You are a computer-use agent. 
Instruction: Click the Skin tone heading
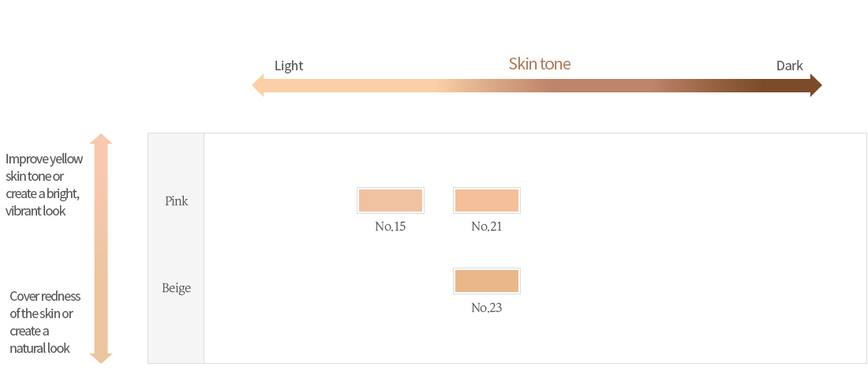(540, 64)
